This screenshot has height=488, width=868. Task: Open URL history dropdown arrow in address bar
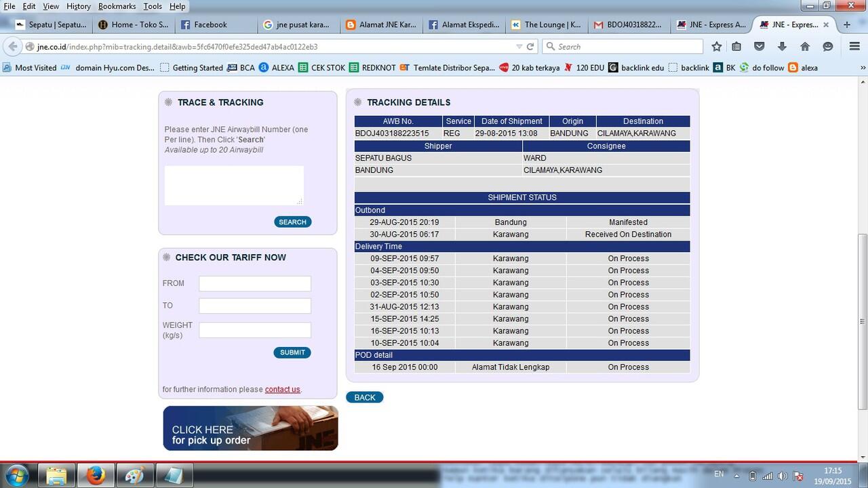click(519, 47)
